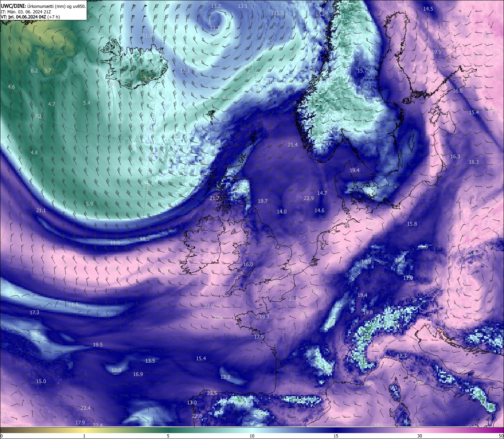504x439 pixels.
Task: Click the 4.8 value label
Action: (x=34, y=152)
